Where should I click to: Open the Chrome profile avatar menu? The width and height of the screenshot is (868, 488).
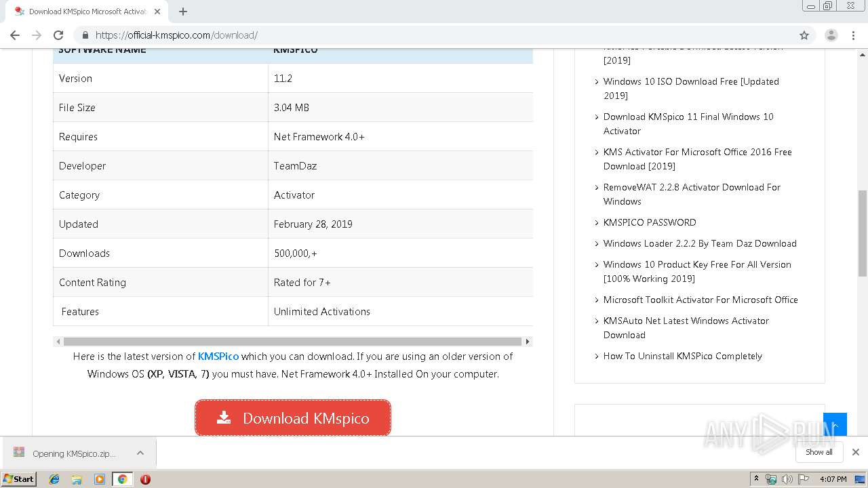(x=831, y=35)
